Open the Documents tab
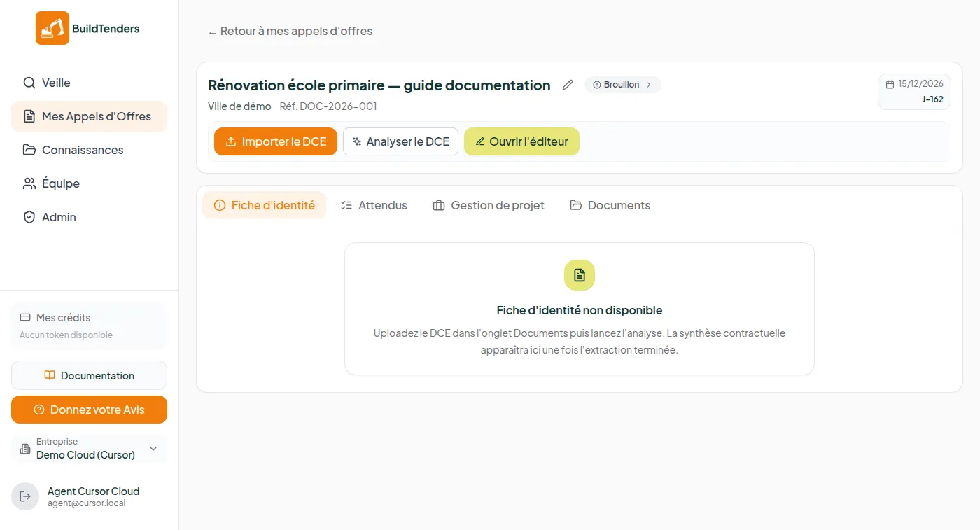The image size is (980, 530). click(610, 205)
